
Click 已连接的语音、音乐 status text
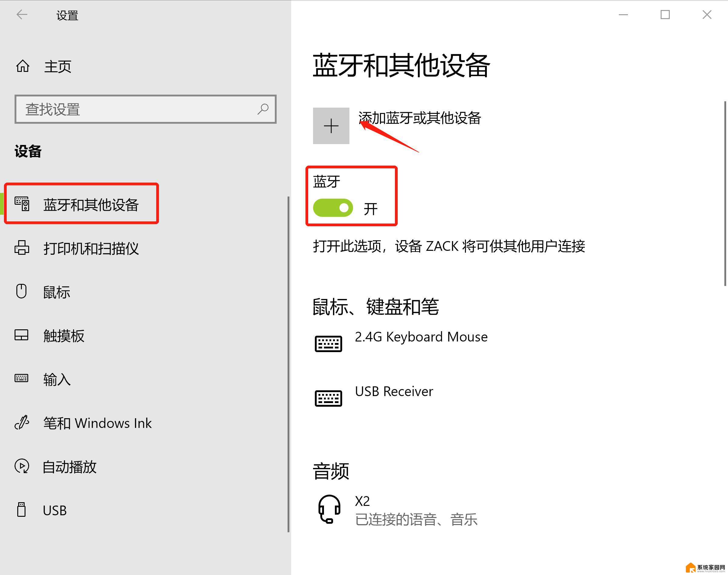[416, 520]
